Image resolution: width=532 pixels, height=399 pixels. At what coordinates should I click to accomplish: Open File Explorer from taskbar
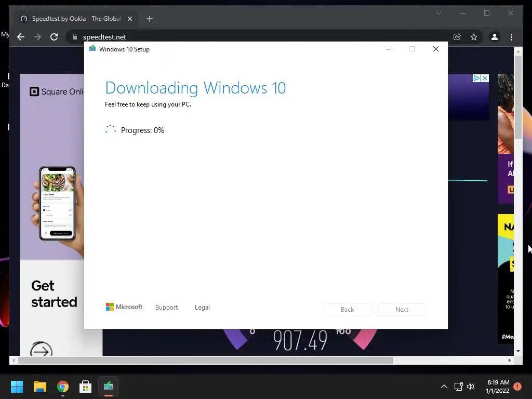click(39, 387)
